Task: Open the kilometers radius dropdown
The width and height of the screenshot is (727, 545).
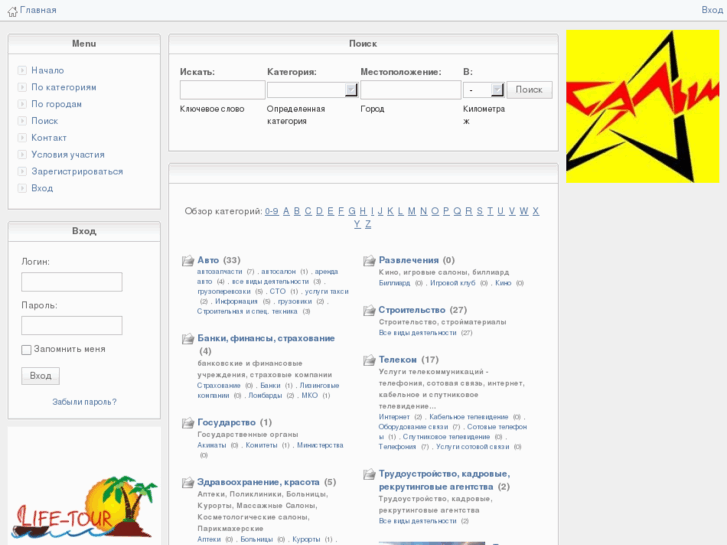Action: (484, 90)
